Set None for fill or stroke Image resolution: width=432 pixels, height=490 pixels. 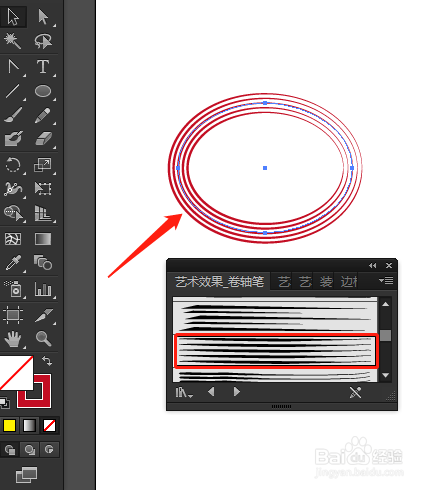coord(49,426)
